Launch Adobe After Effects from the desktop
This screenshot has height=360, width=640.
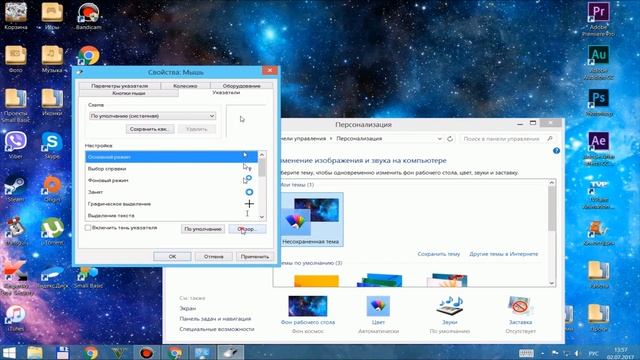598,149
